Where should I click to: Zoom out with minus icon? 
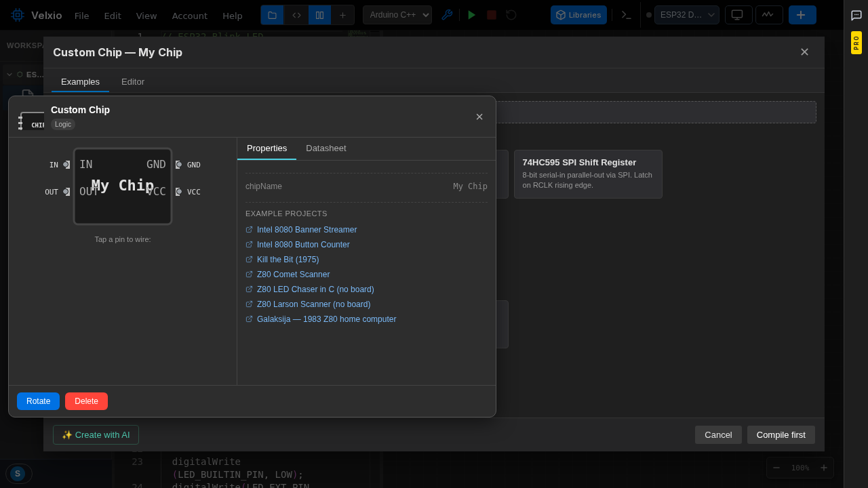coord(776,468)
